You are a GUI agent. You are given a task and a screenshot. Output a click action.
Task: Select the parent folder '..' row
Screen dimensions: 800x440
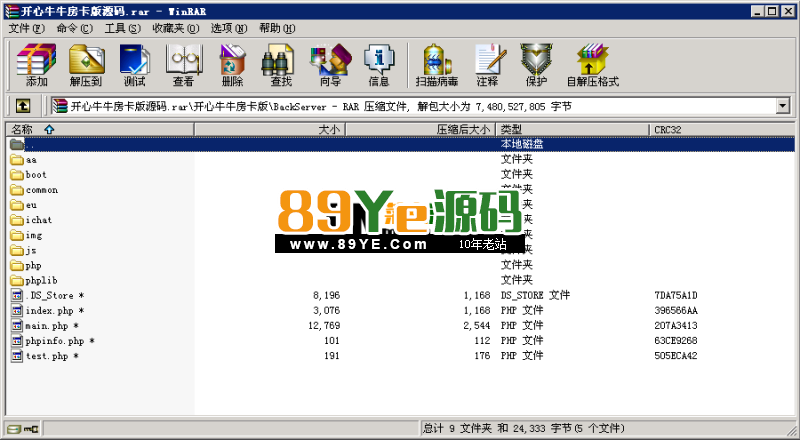[x=400, y=144]
